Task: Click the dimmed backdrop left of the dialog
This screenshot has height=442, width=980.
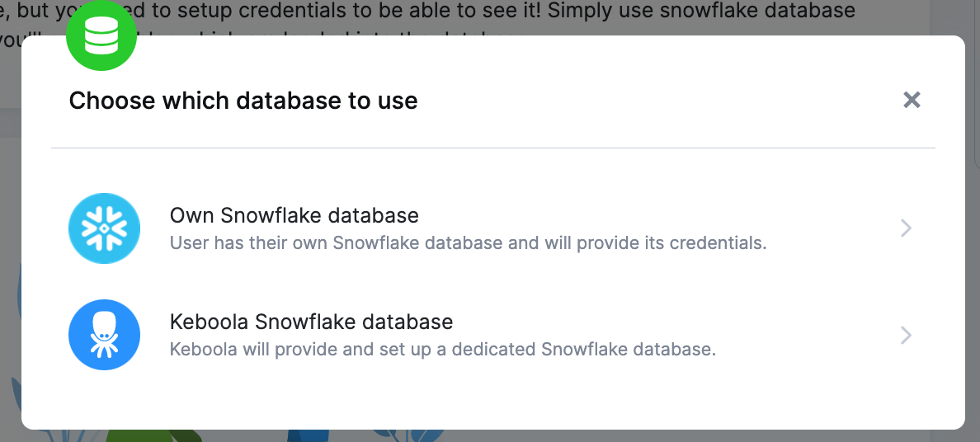Action: pos(10,247)
